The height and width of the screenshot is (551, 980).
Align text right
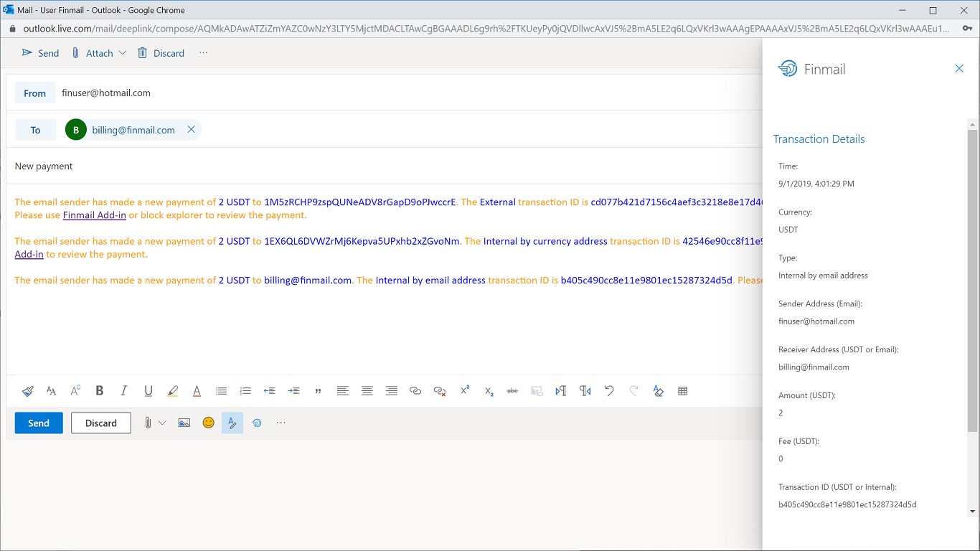(391, 391)
